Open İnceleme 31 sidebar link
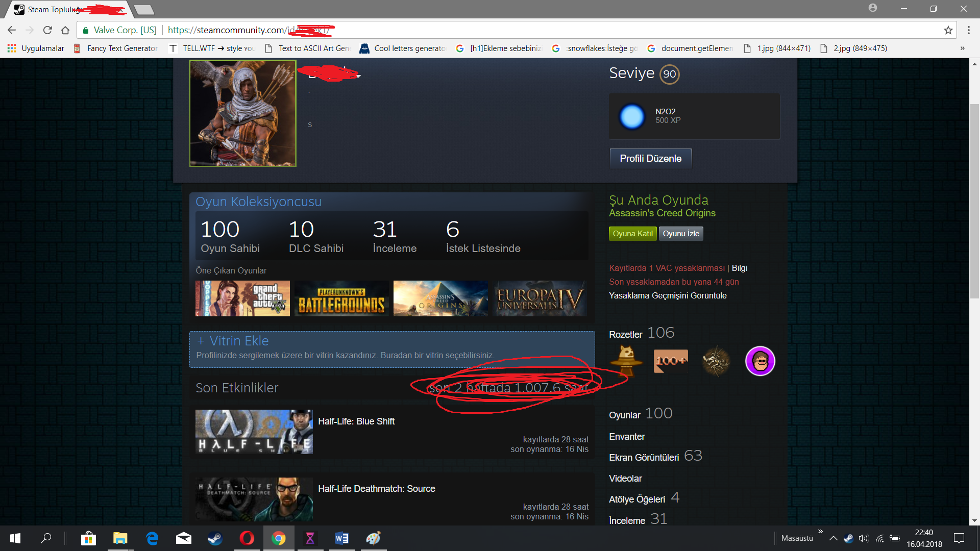The width and height of the screenshot is (980, 551). click(x=638, y=519)
